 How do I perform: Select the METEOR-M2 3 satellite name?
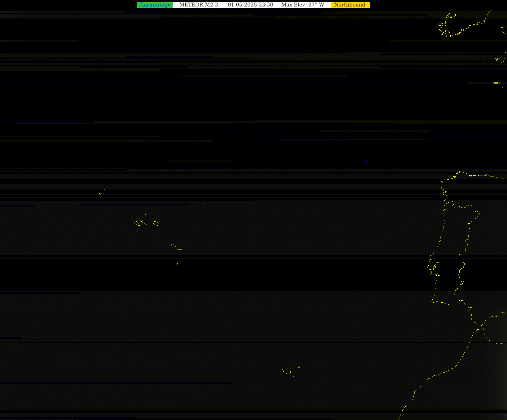(x=198, y=5)
